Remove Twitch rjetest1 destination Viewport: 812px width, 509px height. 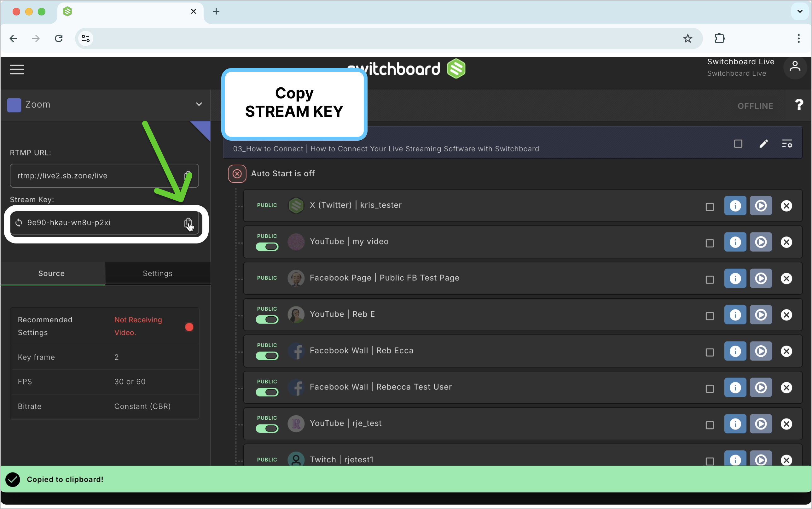(x=786, y=460)
